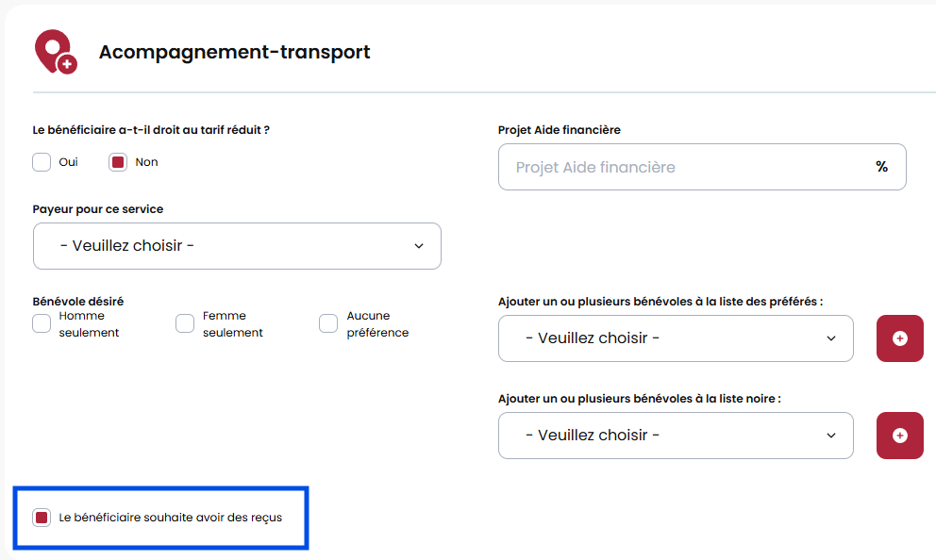Click the chevron arrow of preferred volunteers dropdown
This screenshot has height=560, width=936.
[831, 338]
